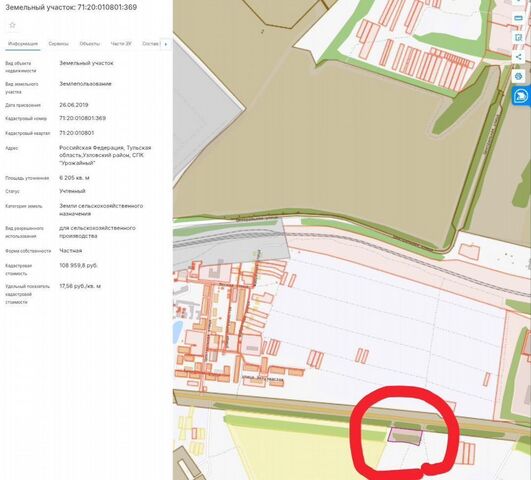Click the land plot title heading
The width and height of the screenshot is (531, 480).
71,7
